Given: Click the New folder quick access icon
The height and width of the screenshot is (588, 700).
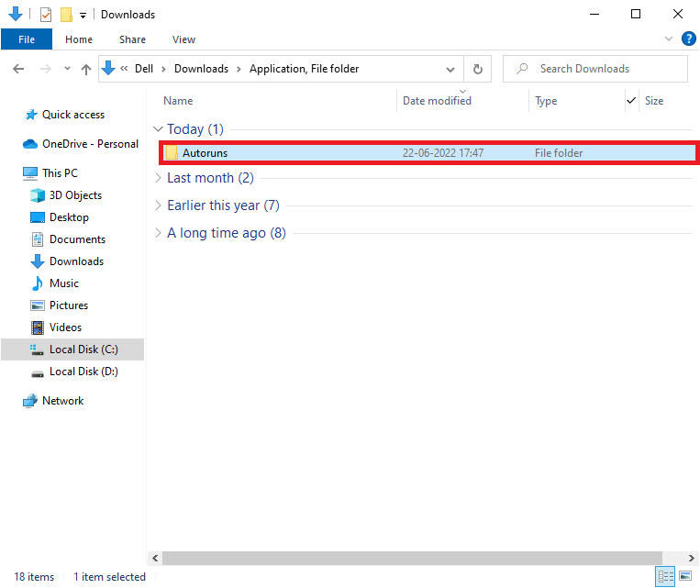Looking at the screenshot, I should pyautogui.click(x=67, y=15).
